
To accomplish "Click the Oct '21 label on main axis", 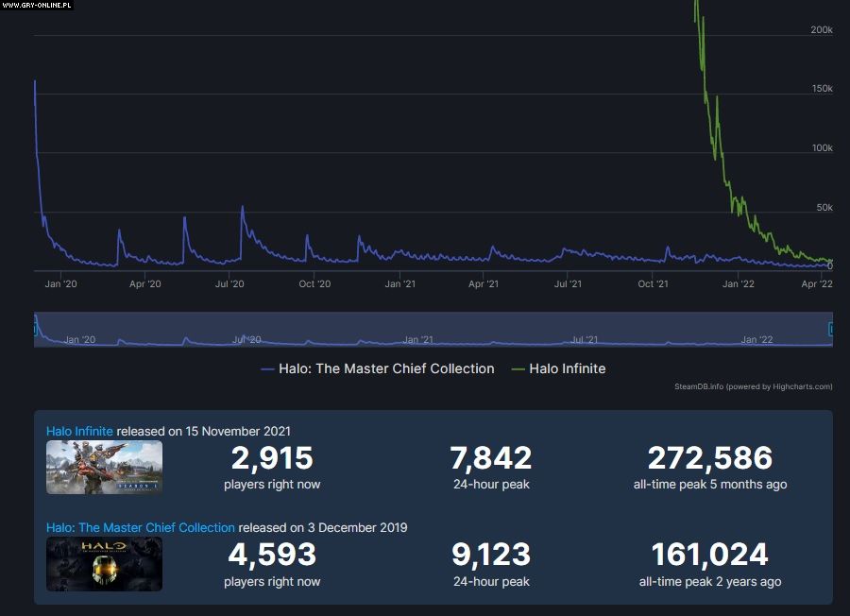I will click(653, 283).
